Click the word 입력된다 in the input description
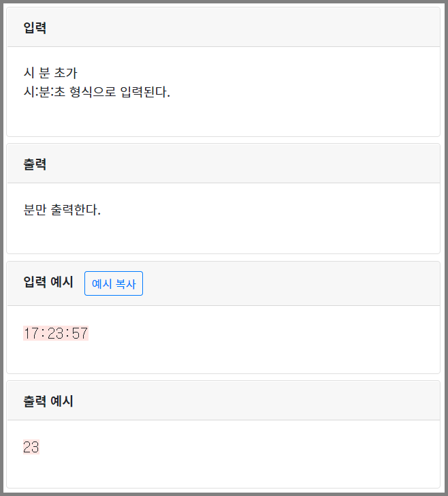448x496 pixels. point(145,92)
